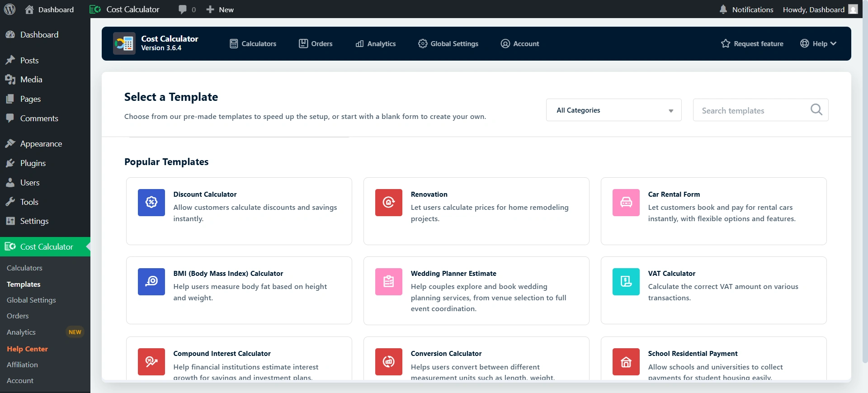Expand the Help dropdown menu
This screenshot has width=868, height=393.
click(819, 44)
